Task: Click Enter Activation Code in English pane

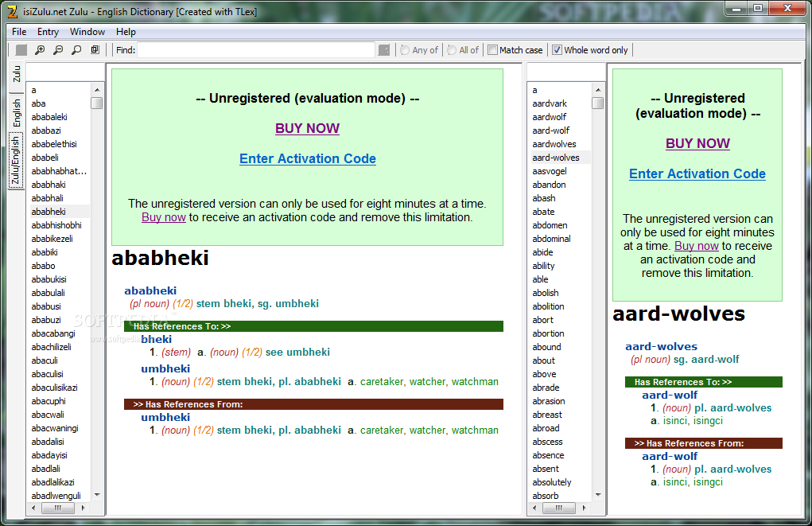Action: (x=697, y=173)
